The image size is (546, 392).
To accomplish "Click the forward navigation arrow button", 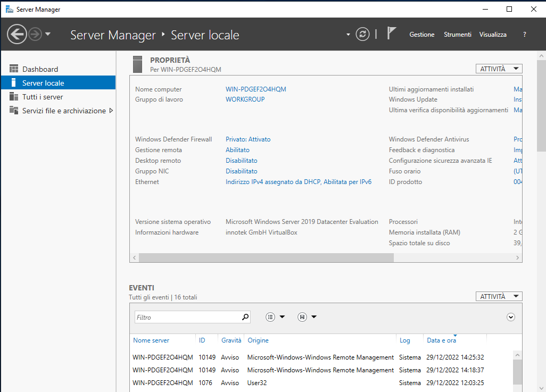I will click(35, 34).
